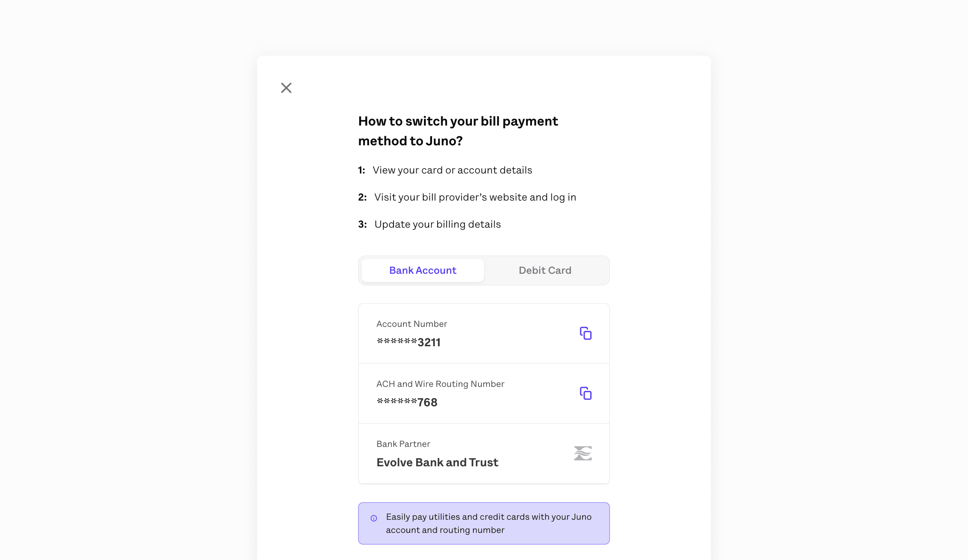Click the "Account Number" label
Screen dimensions: 968x560
coord(411,324)
